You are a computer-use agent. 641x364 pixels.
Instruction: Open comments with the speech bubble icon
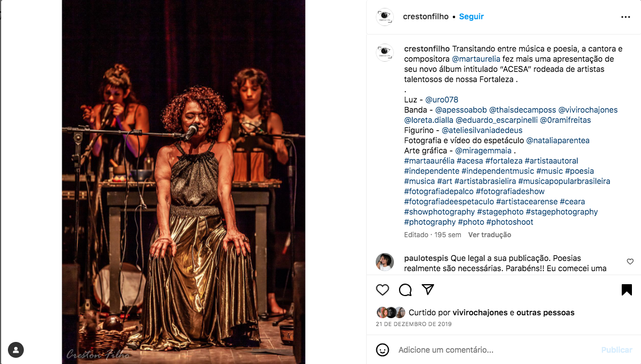pos(405,290)
